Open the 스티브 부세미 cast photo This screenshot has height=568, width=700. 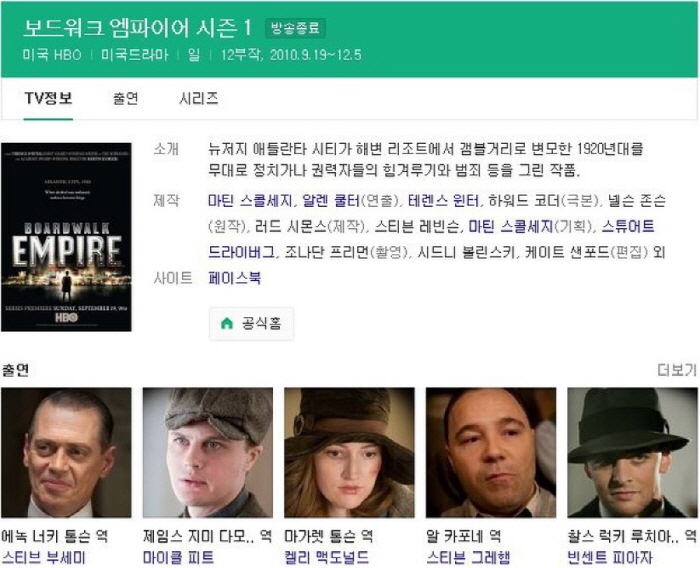66,452
